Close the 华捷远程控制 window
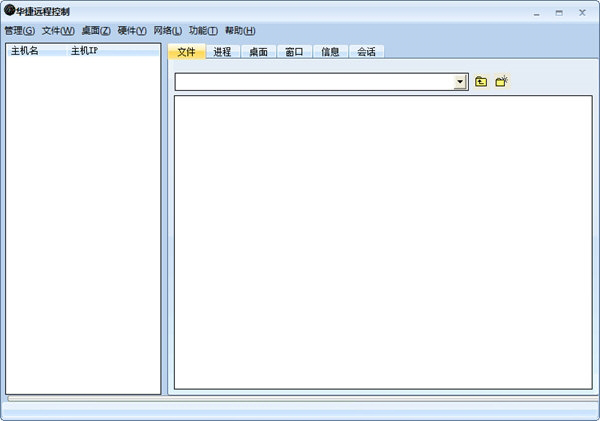The image size is (600, 421). coord(582,13)
